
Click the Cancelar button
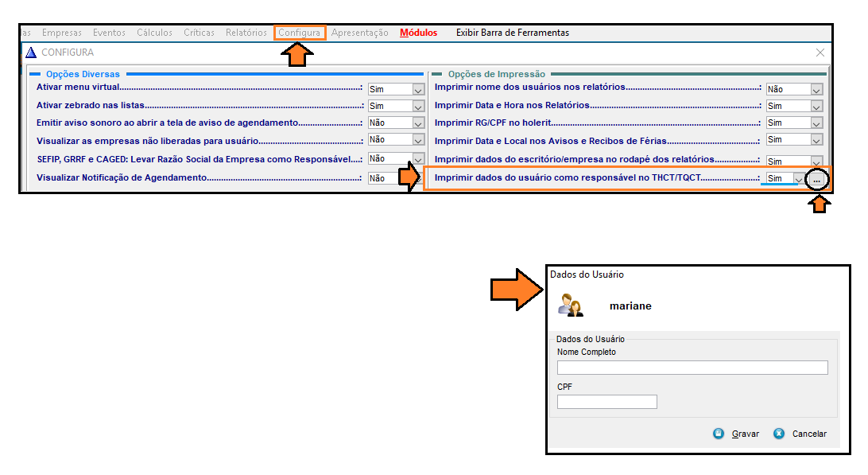(800, 434)
